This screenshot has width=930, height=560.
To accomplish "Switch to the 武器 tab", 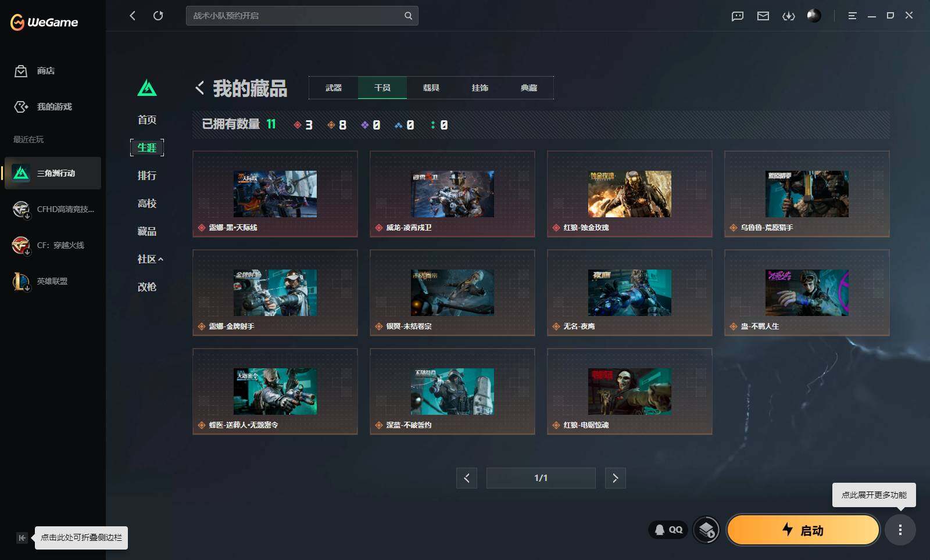I will (x=334, y=88).
